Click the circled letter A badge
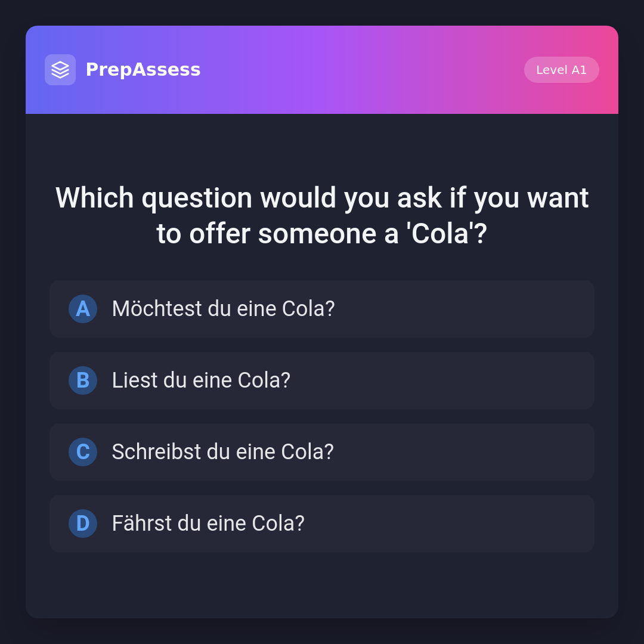 [83, 309]
